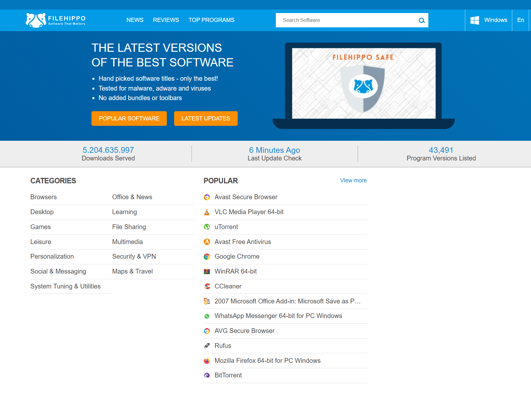
Task: Open WhatsApp Messenger 64-bit link
Action: [278, 316]
